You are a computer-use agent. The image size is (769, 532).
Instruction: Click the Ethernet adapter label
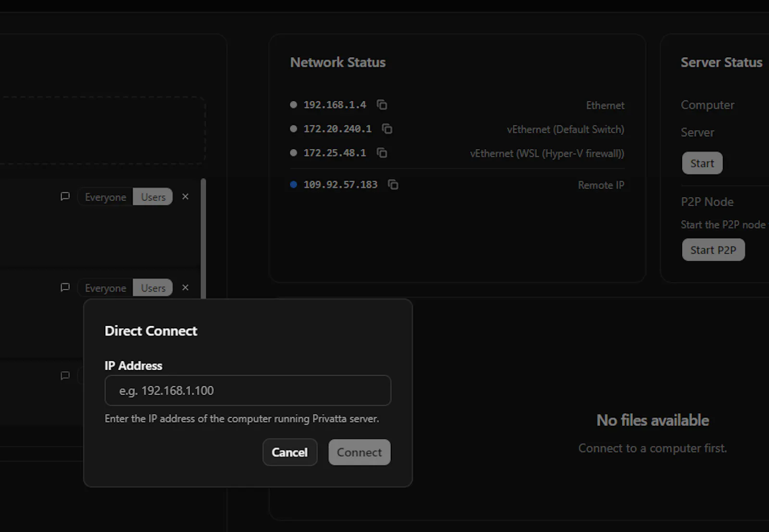605,105
